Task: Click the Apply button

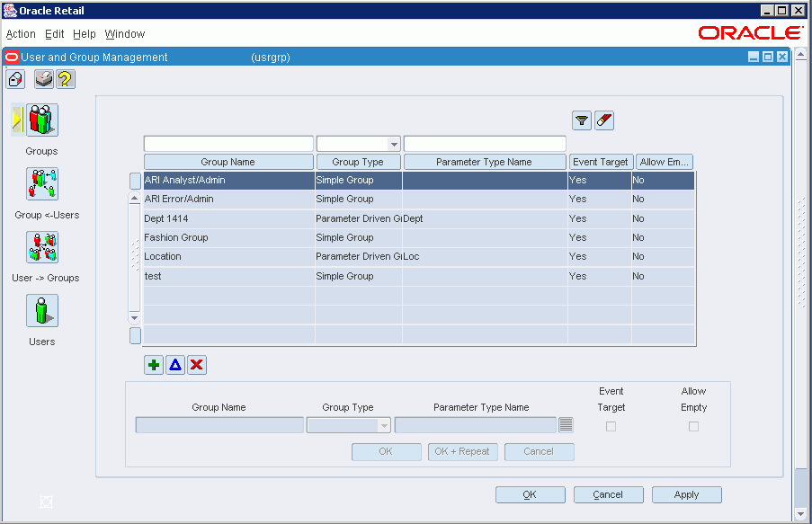Action: (x=687, y=494)
